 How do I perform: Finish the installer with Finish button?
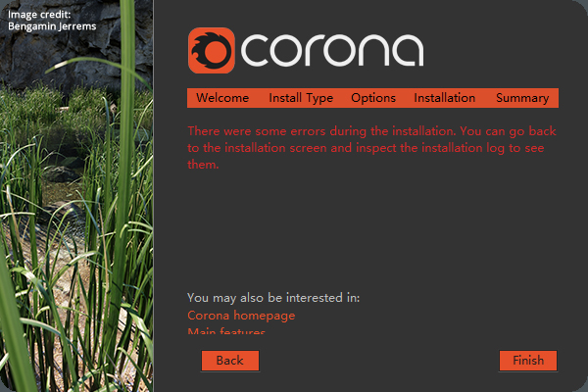coord(528,361)
